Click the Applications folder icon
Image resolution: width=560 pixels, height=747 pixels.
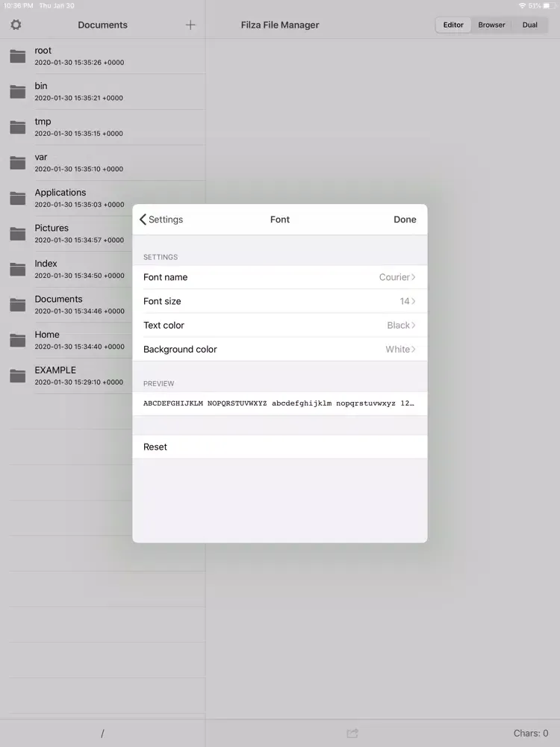point(18,198)
